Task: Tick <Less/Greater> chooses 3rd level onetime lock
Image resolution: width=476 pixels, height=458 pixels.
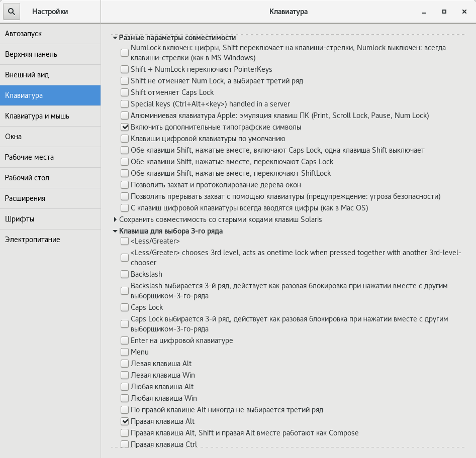Action: coord(125,258)
